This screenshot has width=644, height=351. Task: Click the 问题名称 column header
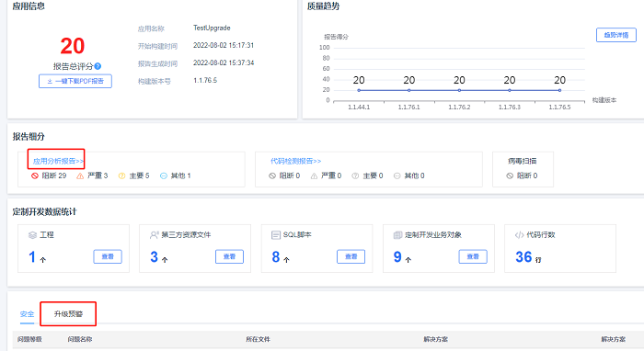(x=80, y=339)
